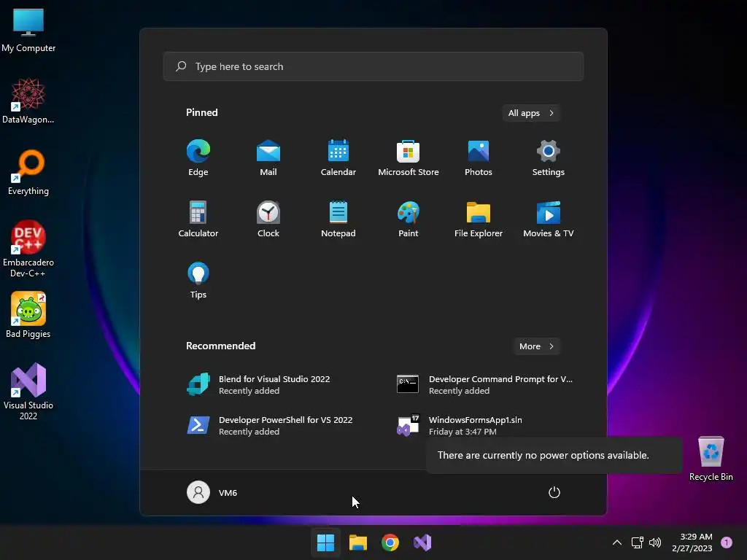Open File Explorer from the taskbar
Viewport: 747px width, 560px height.
tap(357, 542)
